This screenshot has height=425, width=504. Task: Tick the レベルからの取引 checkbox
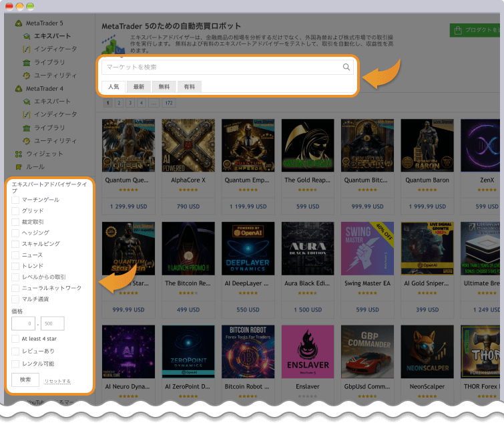tap(15, 277)
